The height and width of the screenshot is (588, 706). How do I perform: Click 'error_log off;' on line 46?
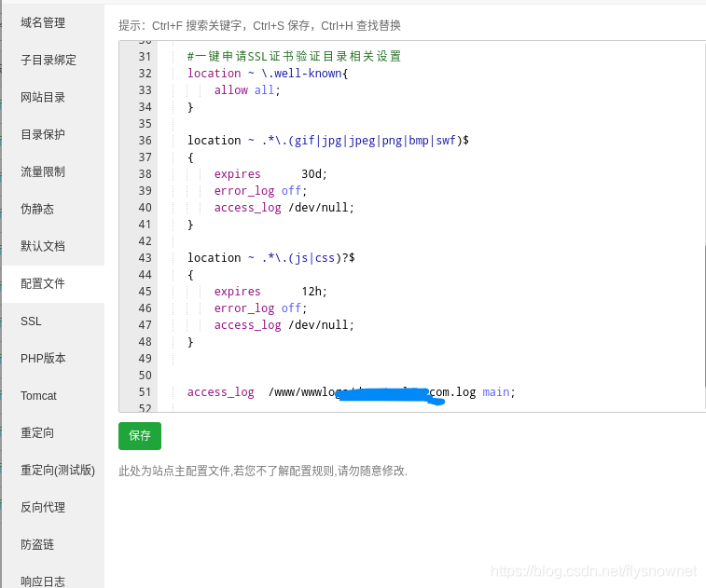click(x=260, y=308)
